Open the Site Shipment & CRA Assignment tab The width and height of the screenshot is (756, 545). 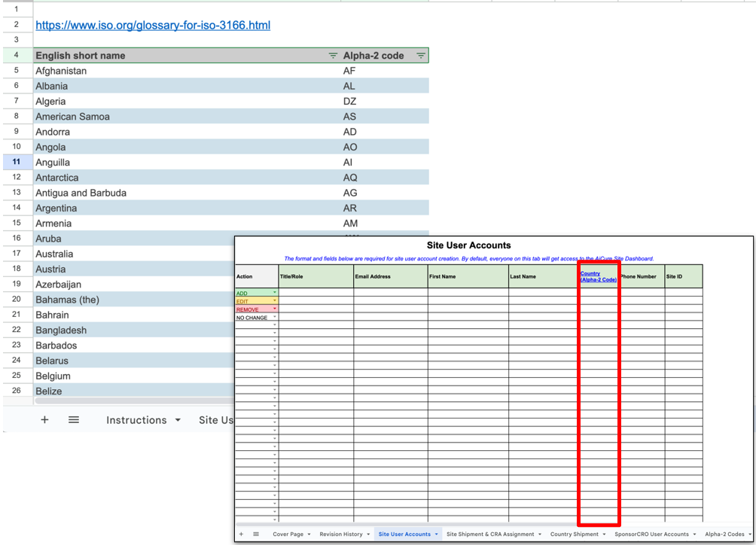[489, 534]
